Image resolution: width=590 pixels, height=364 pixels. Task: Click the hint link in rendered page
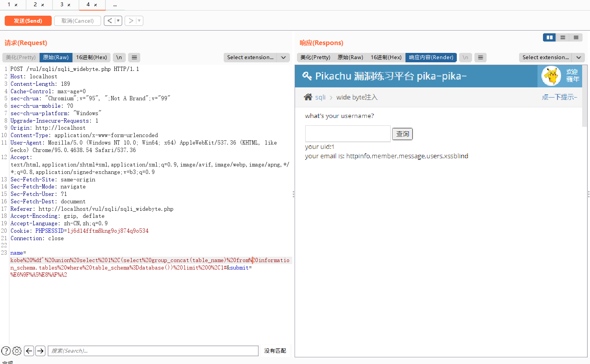559,97
